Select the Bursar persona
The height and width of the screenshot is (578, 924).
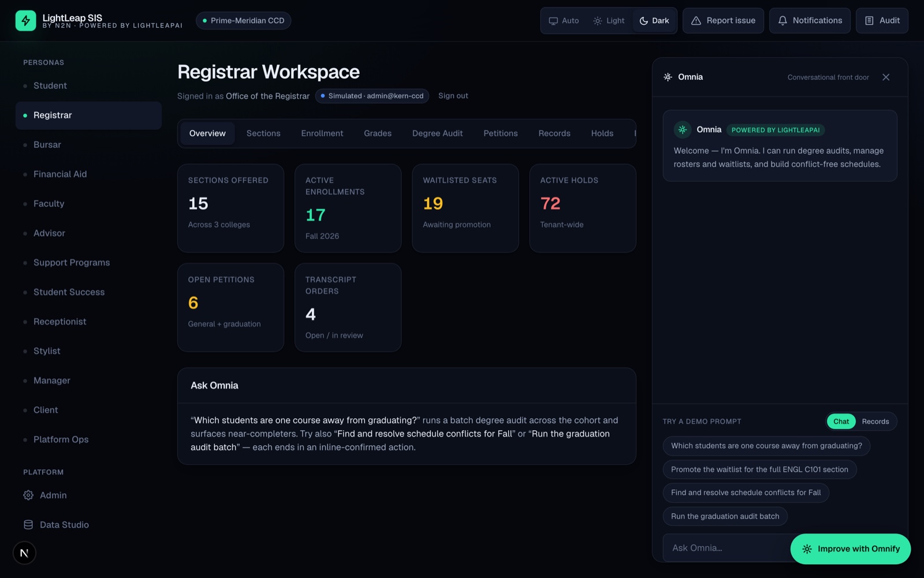coord(88,145)
